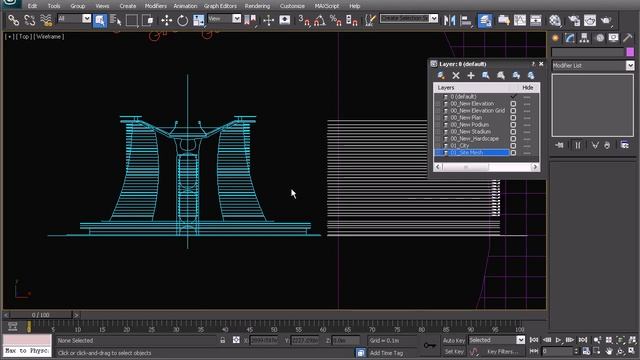Toggle the 3D Snaps button
The width and height of the screenshot is (640, 360).
pyautogui.click(x=304, y=20)
